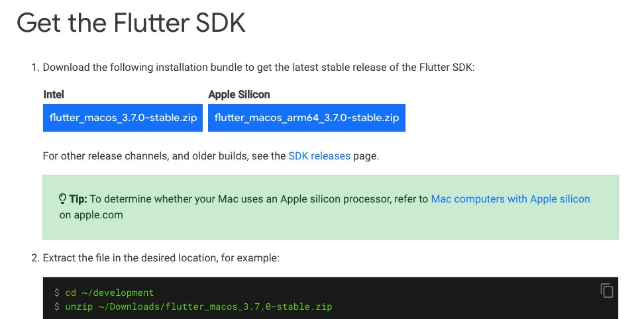Click the step 2 extract instruction text
644x319 pixels.
[161, 258]
